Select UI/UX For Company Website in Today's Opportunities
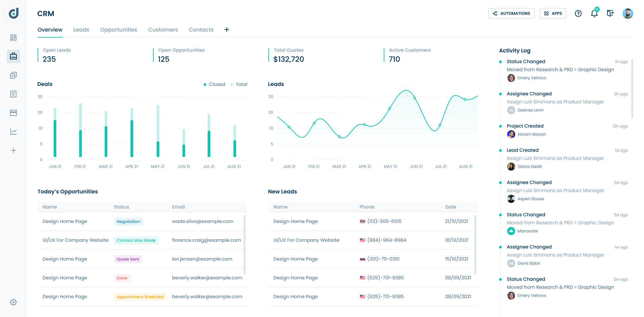 pyautogui.click(x=75, y=240)
